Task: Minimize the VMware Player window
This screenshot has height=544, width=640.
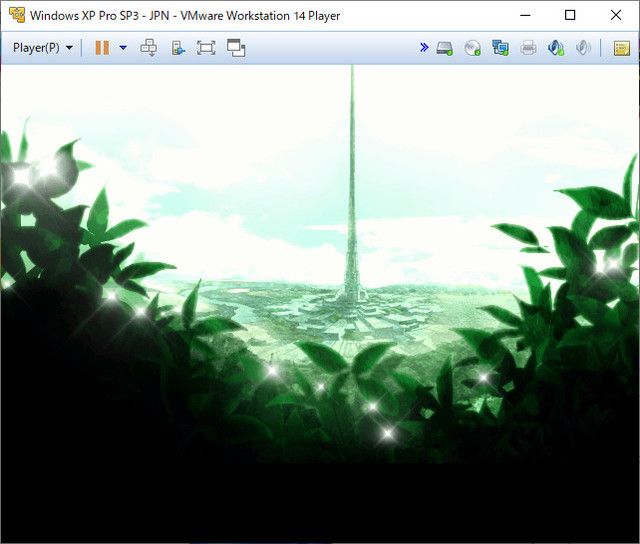Action: pos(525,16)
